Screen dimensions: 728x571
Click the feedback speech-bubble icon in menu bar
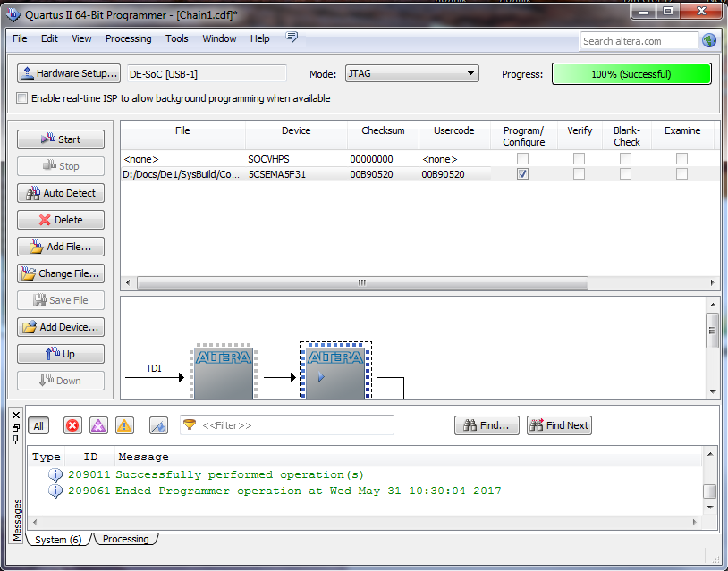[x=292, y=38]
